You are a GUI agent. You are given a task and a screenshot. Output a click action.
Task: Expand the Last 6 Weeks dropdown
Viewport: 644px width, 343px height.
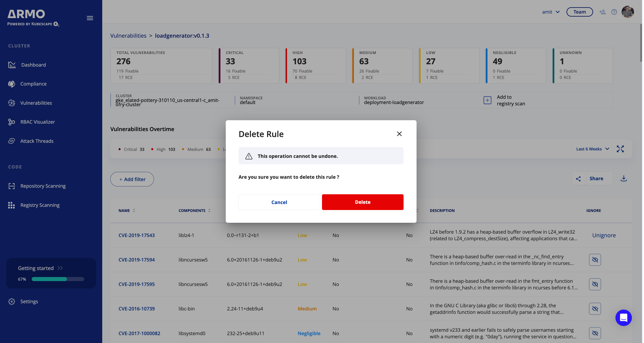coord(592,149)
